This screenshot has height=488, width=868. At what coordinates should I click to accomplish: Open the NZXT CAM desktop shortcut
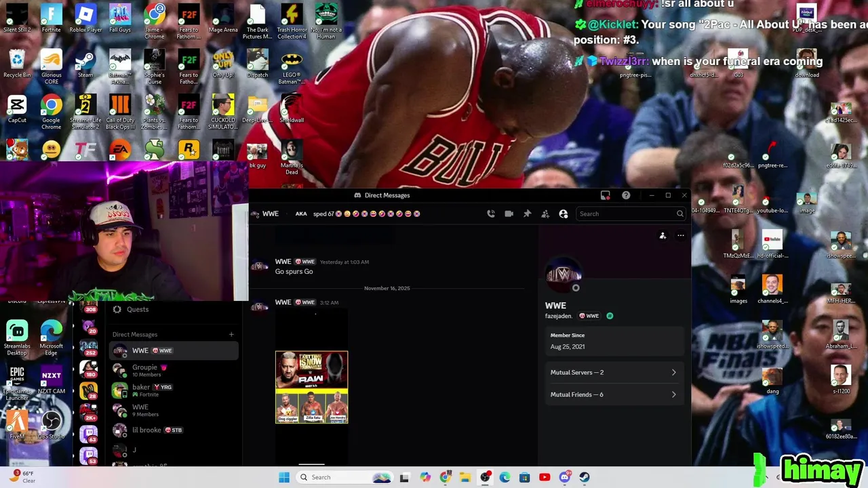(x=52, y=380)
